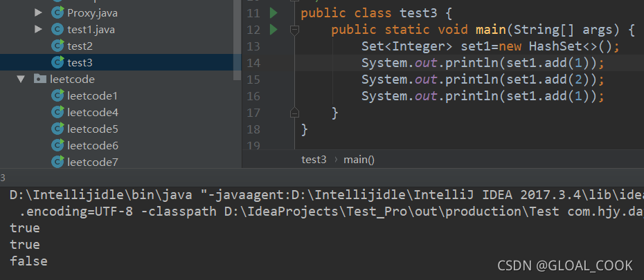The height and width of the screenshot is (280, 644).
Task: Click first 'true' output in console
Action: [25, 228]
